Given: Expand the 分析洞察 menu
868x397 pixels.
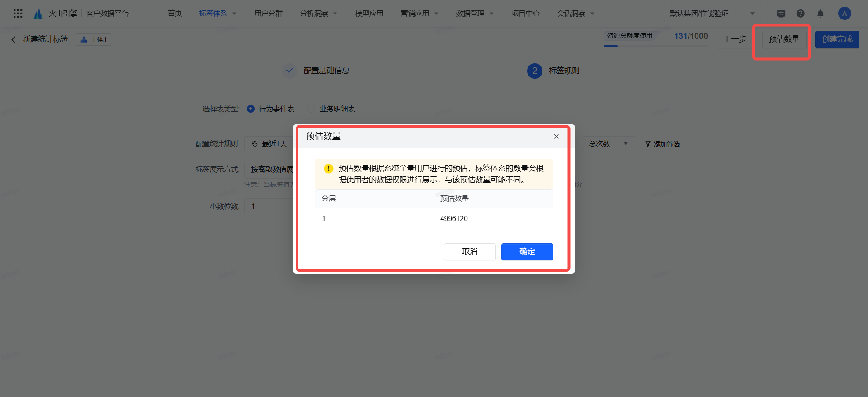Looking at the screenshot, I should [318, 14].
